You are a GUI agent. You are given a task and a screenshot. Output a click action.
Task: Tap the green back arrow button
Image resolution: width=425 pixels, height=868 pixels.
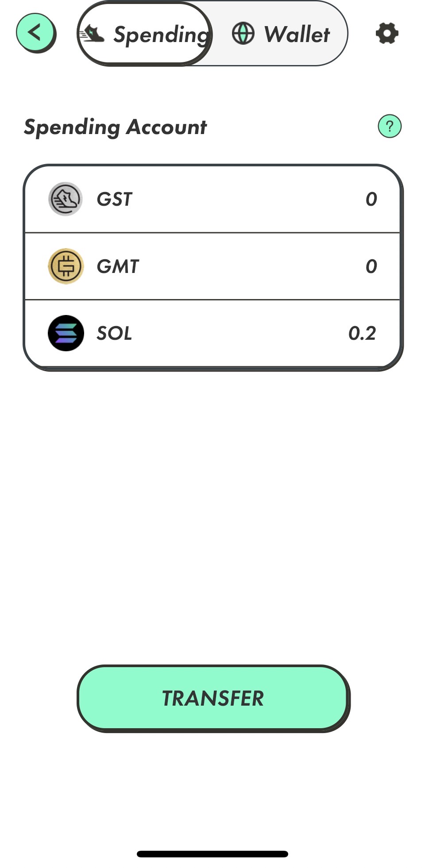(36, 33)
